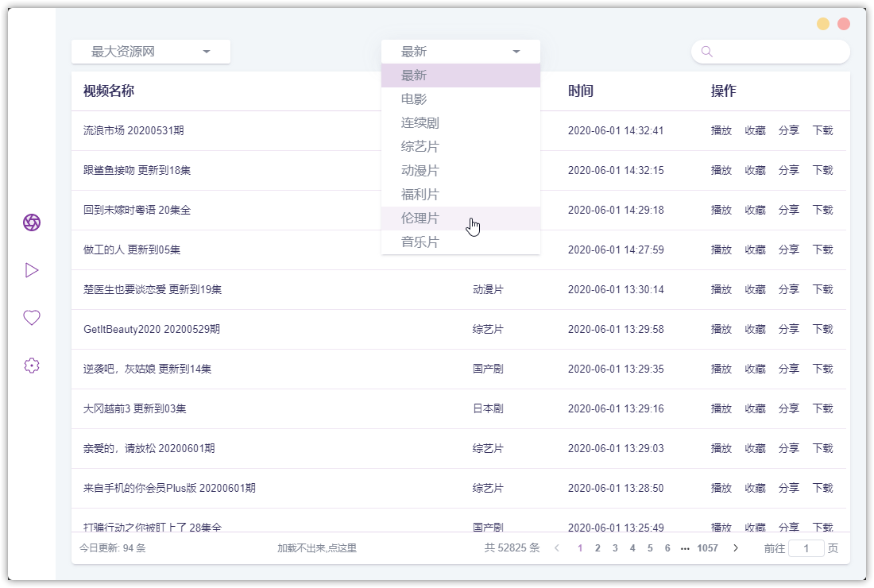Click the search magnifier icon

click(706, 52)
